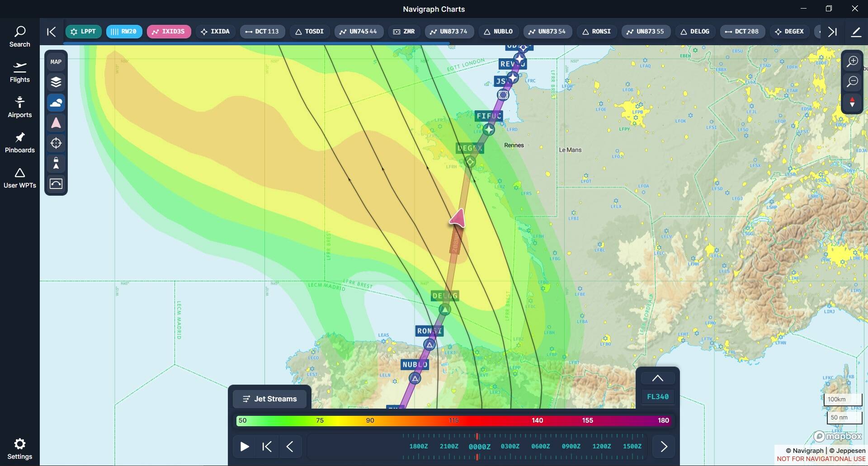Viewport: 868px width, 466px height.
Task: Click the DEGEX waypoint marker on map
Action: [x=470, y=162]
